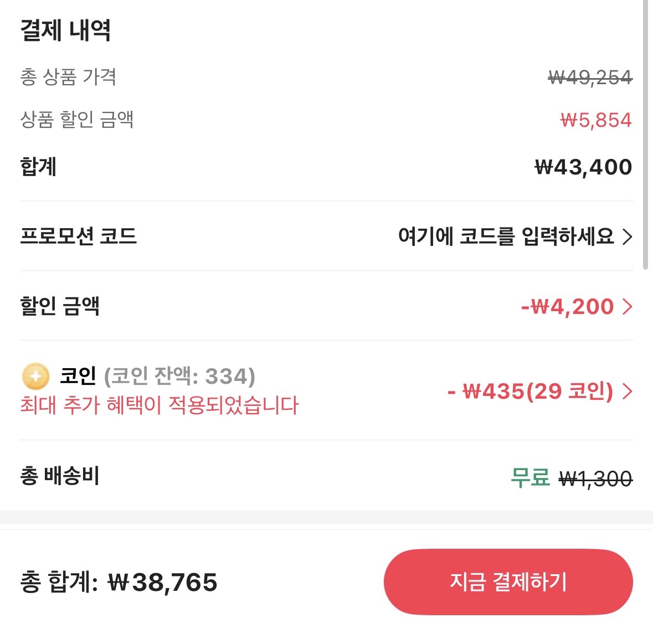The image size is (653, 644).
Task: Tap the ₩43,400 subtotal amount
Action: (583, 167)
